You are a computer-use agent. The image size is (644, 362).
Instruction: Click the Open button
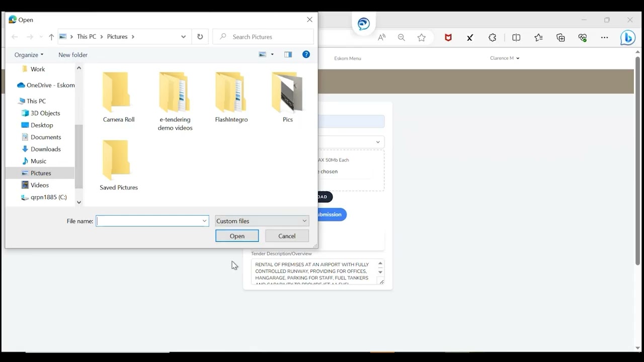click(237, 236)
